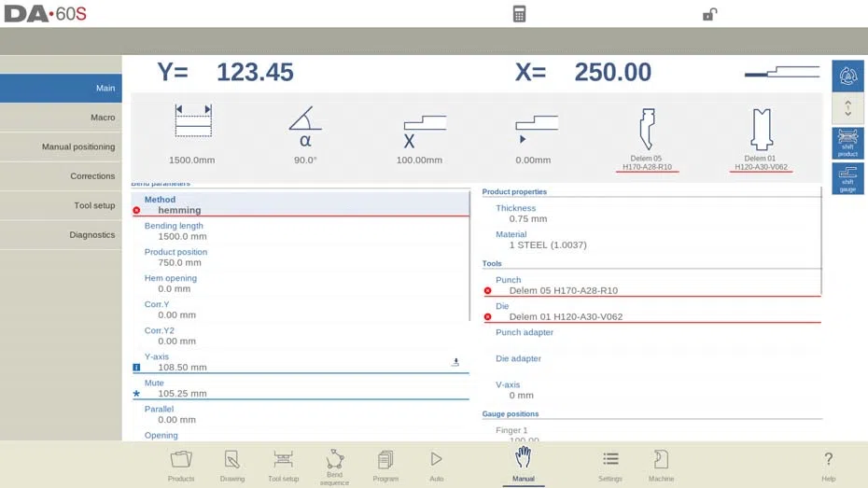Edit the Bending length 1500.0 mm field
Image resolution: width=868 pixels, height=488 pixels.
click(x=301, y=230)
